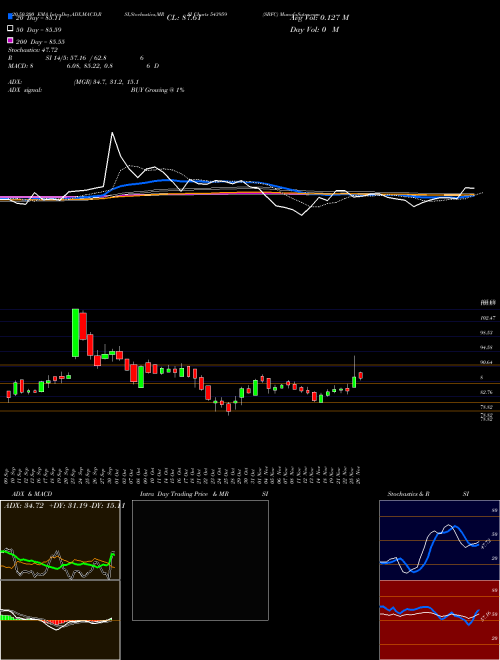Click the 'Stochastics & R' panel title
This screenshot has width=500, height=660.
409,494
